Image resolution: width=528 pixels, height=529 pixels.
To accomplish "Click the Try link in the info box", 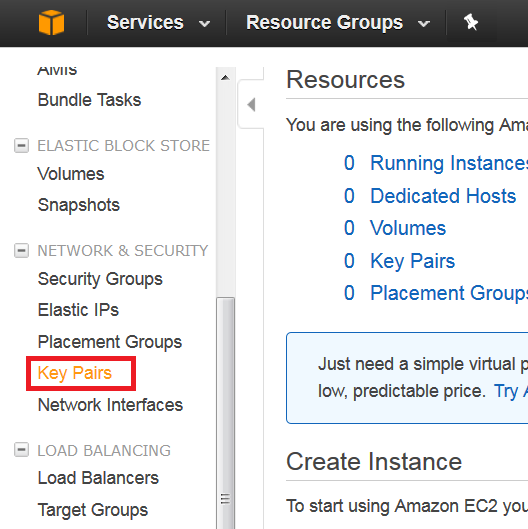I will pos(510,391).
